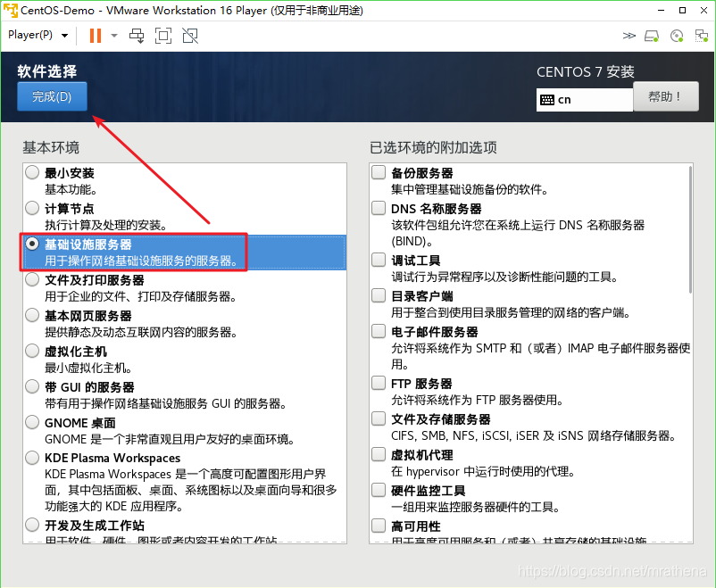Click the 完成(D) done button

[52, 96]
